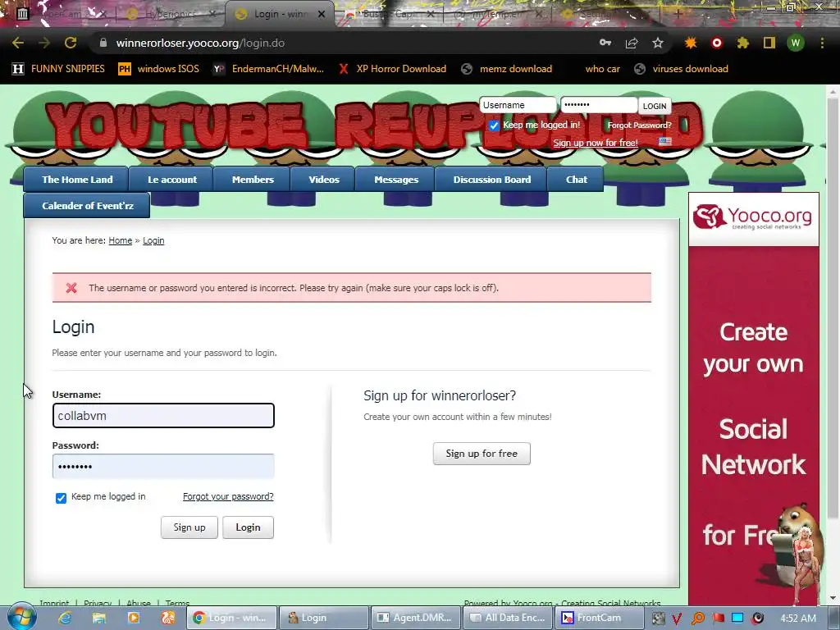The width and height of the screenshot is (840, 630).
Task: Click the padlock site info icon
Action: tap(103, 43)
